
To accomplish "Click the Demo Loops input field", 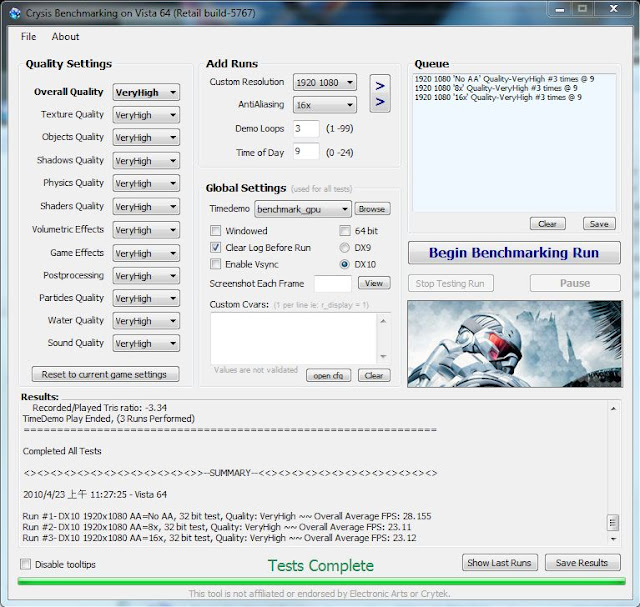I will coord(306,129).
